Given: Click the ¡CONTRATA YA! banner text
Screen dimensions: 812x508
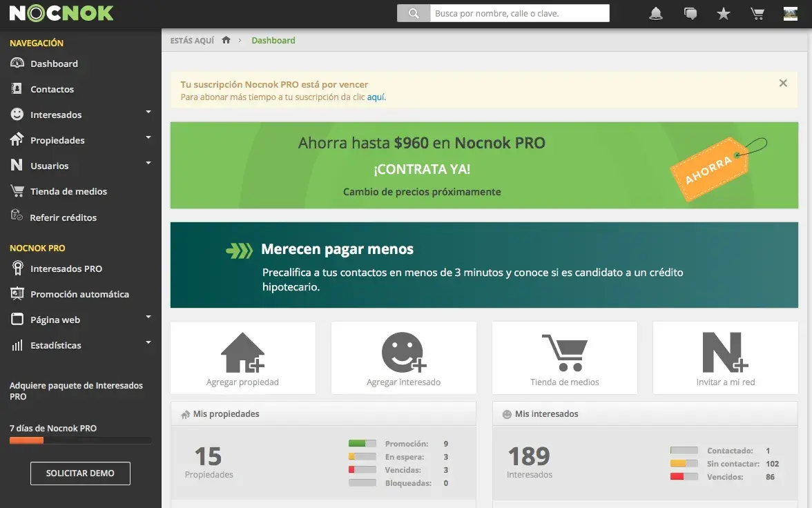Looking at the screenshot, I should tap(422, 169).
